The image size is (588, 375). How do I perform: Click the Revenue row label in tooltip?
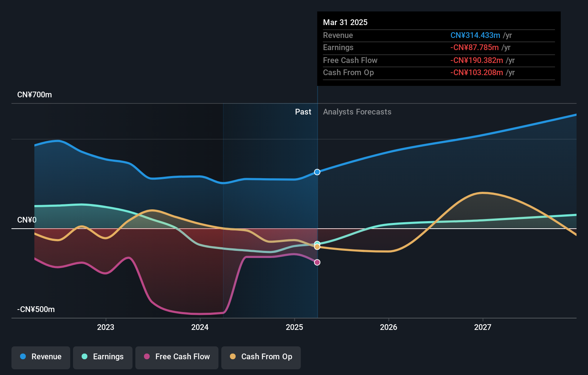[338, 35]
